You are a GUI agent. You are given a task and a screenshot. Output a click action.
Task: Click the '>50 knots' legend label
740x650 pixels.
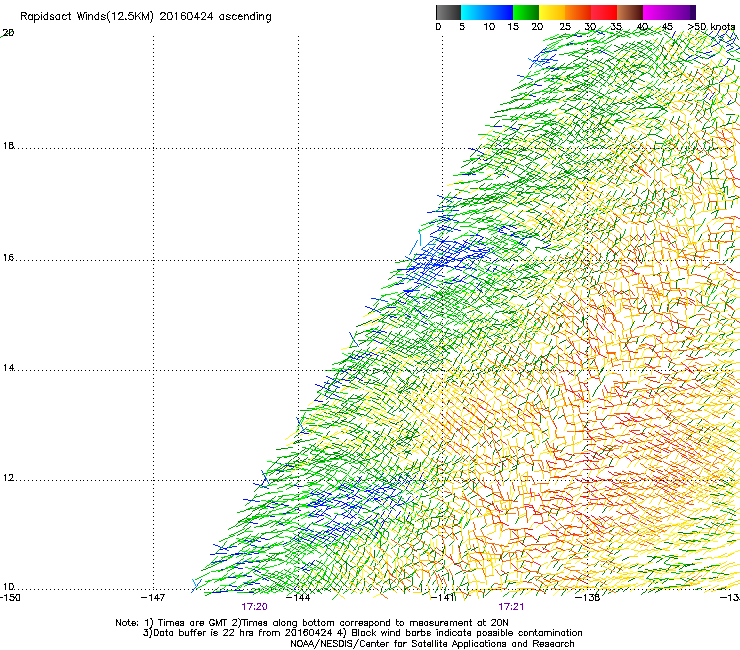[x=711, y=27]
